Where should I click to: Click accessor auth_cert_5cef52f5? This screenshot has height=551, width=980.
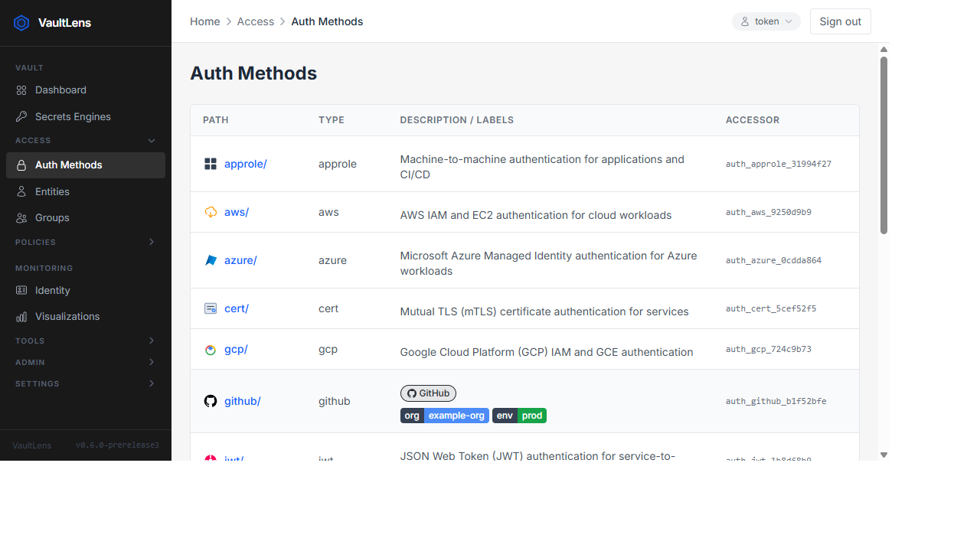771,308
